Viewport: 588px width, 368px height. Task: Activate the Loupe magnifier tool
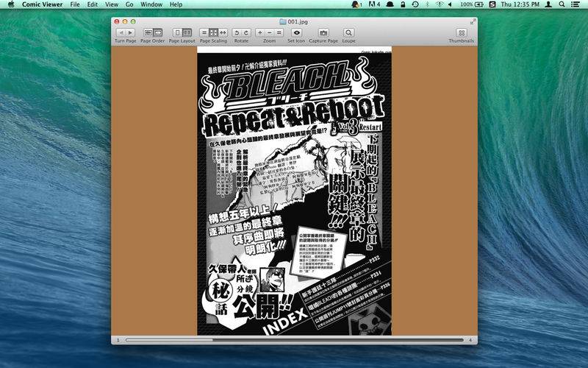[x=348, y=32]
